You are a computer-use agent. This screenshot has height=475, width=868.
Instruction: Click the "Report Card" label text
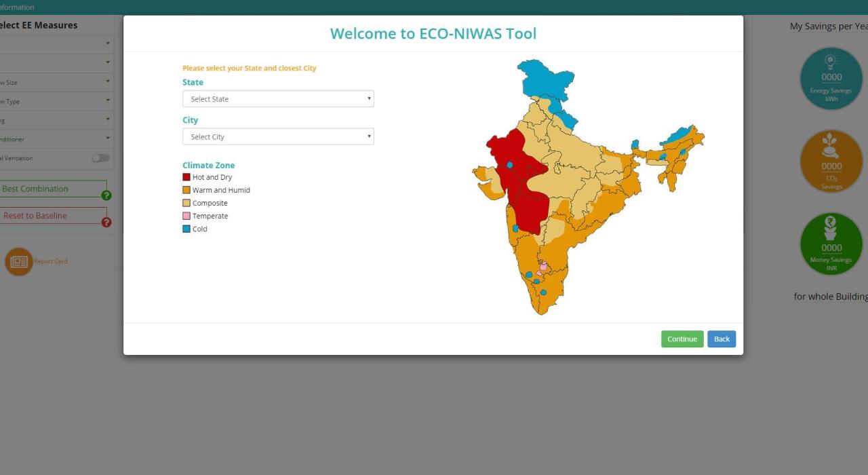pos(51,261)
